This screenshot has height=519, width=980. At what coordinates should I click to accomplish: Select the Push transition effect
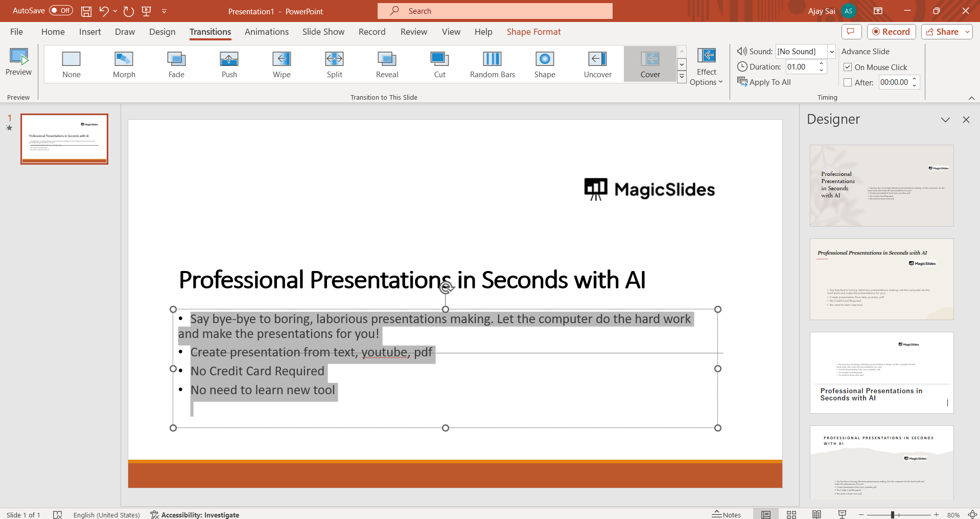click(x=229, y=64)
